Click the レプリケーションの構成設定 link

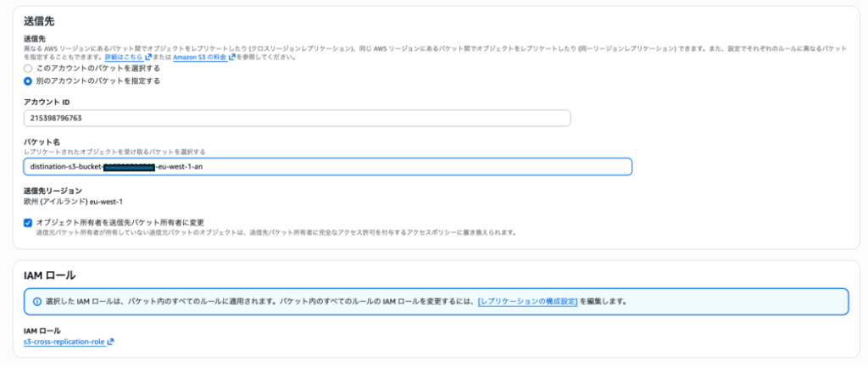(527, 302)
